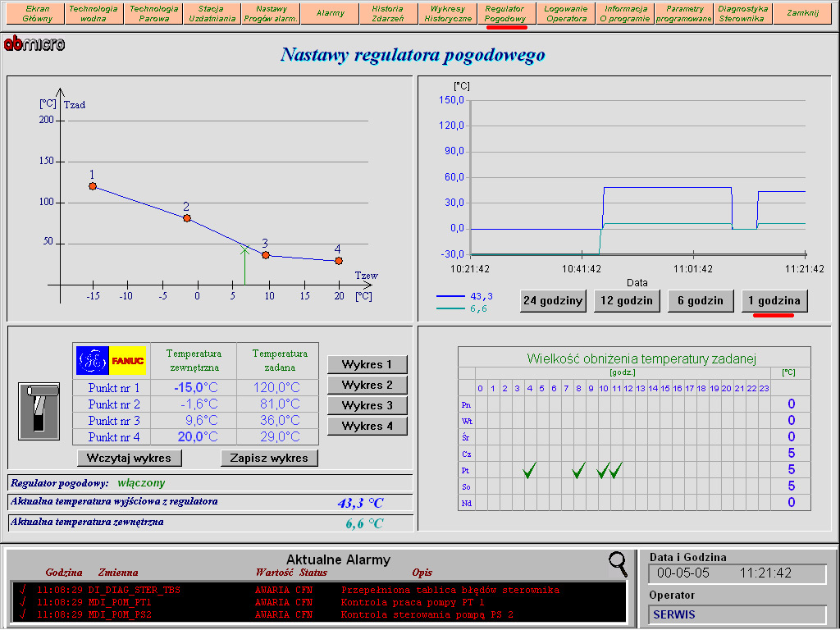Open Parametry programowane tab

click(x=684, y=13)
